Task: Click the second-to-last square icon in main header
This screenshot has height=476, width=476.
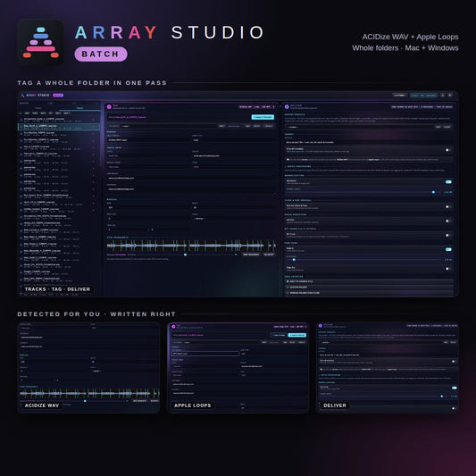Action: [443, 96]
